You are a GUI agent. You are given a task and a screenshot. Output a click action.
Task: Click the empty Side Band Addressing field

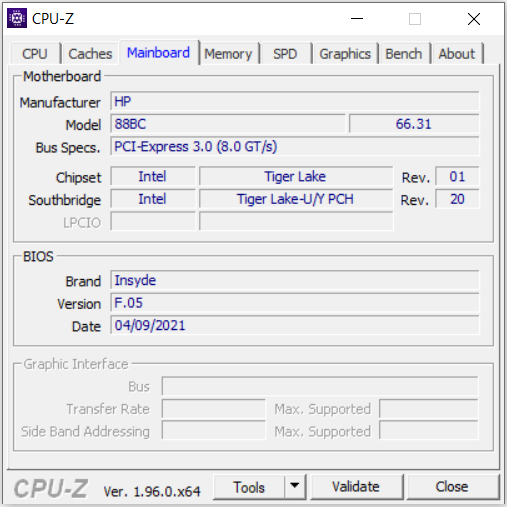click(214, 431)
